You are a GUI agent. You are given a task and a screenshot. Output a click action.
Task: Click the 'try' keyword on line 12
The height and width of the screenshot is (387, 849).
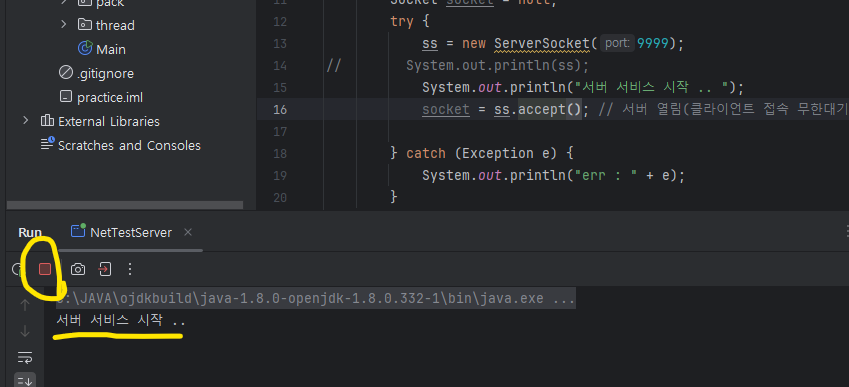click(x=402, y=22)
